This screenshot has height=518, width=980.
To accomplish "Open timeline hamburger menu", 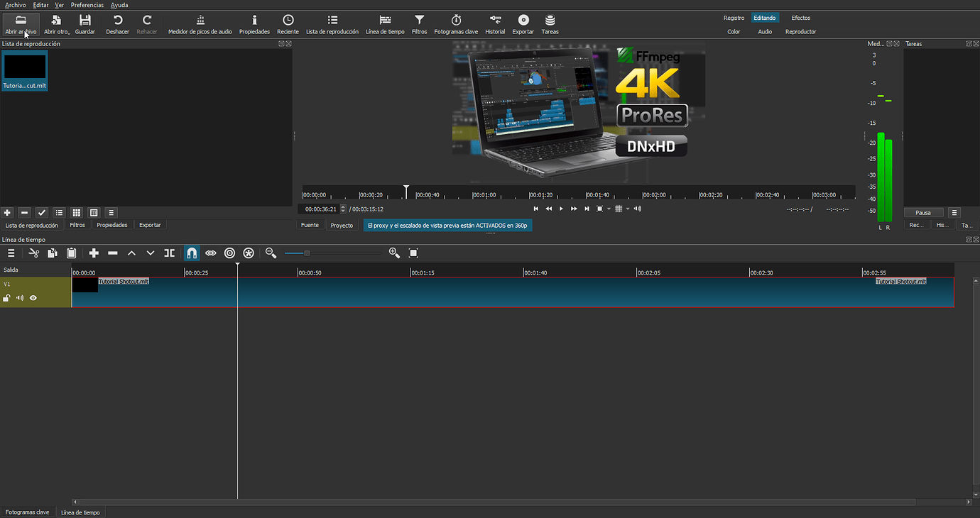I will (x=11, y=253).
